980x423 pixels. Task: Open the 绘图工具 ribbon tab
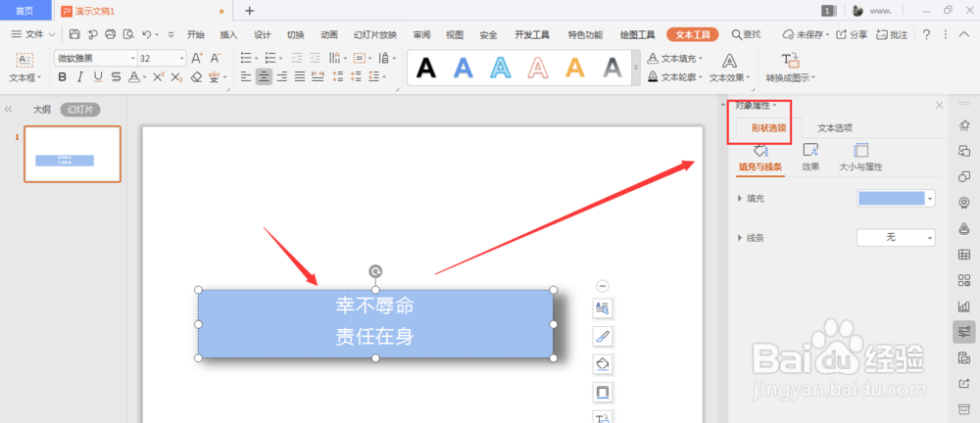click(638, 34)
